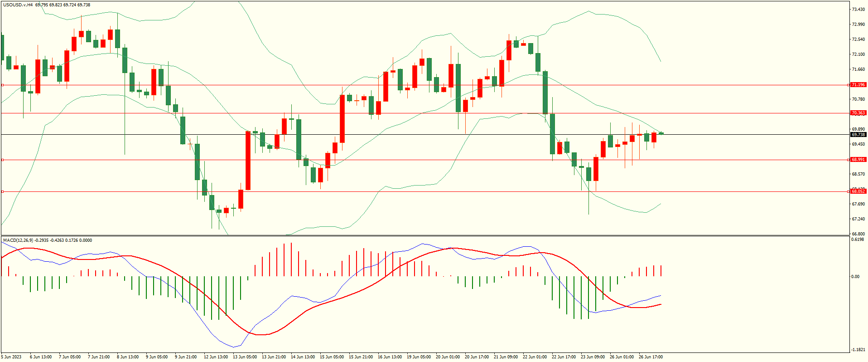Select the 71.196 red price level tag
The height and width of the screenshot is (362, 868).
(858, 85)
